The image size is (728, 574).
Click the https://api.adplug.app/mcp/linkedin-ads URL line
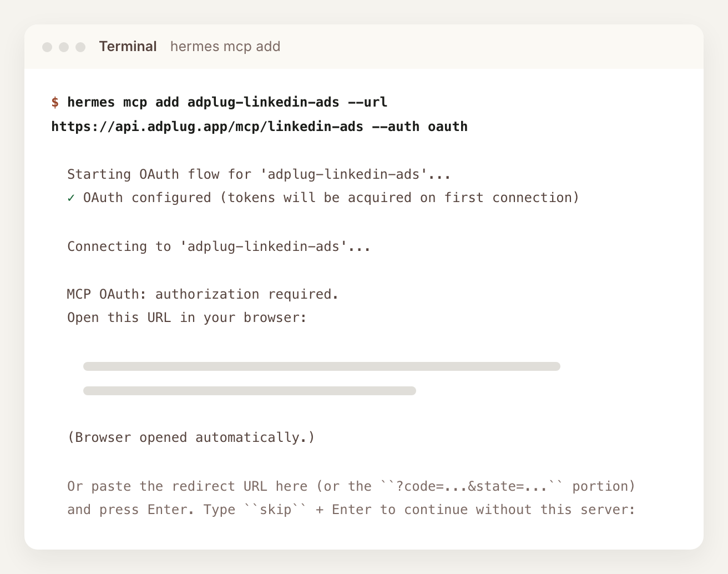259,127
